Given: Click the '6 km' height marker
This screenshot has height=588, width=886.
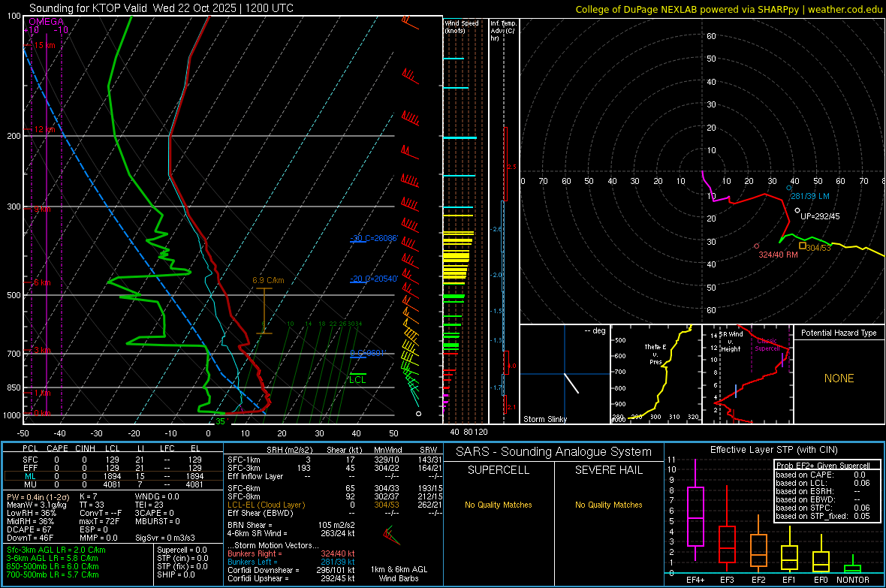Looking at the screenshot, I should coord(42,282).
